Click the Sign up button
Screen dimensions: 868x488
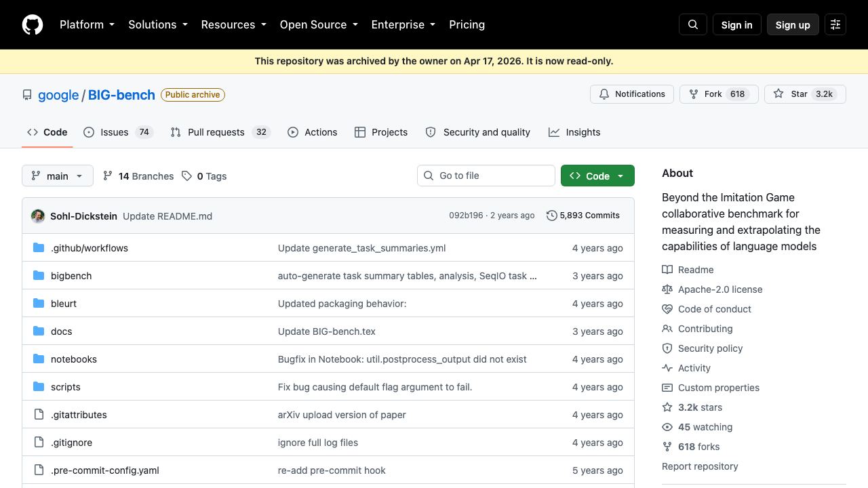793,24
